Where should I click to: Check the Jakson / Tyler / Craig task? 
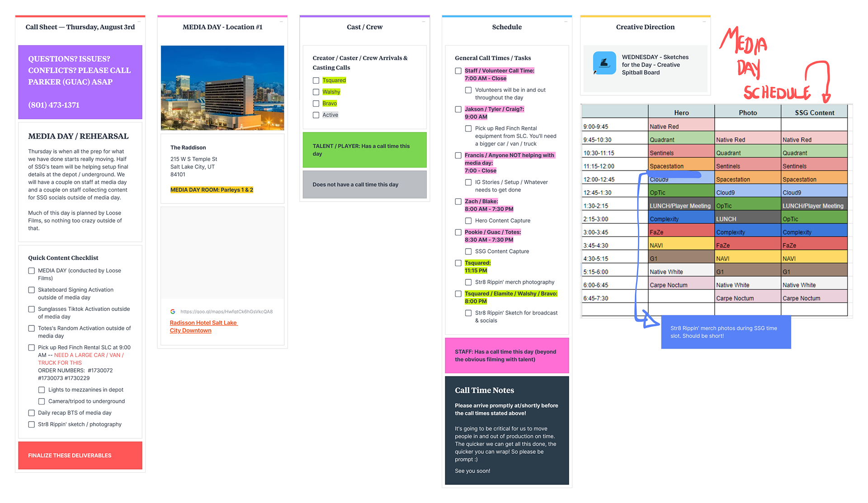tap(458, 109)
